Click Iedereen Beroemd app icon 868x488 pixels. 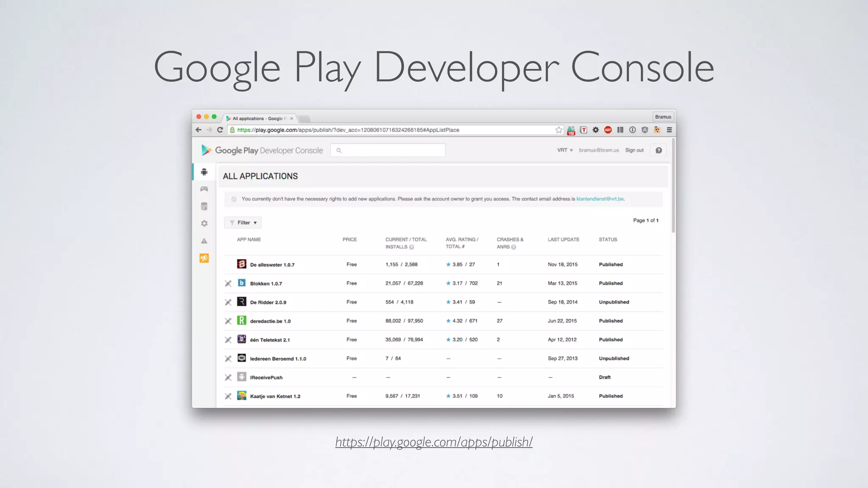(x=242, y=358)
